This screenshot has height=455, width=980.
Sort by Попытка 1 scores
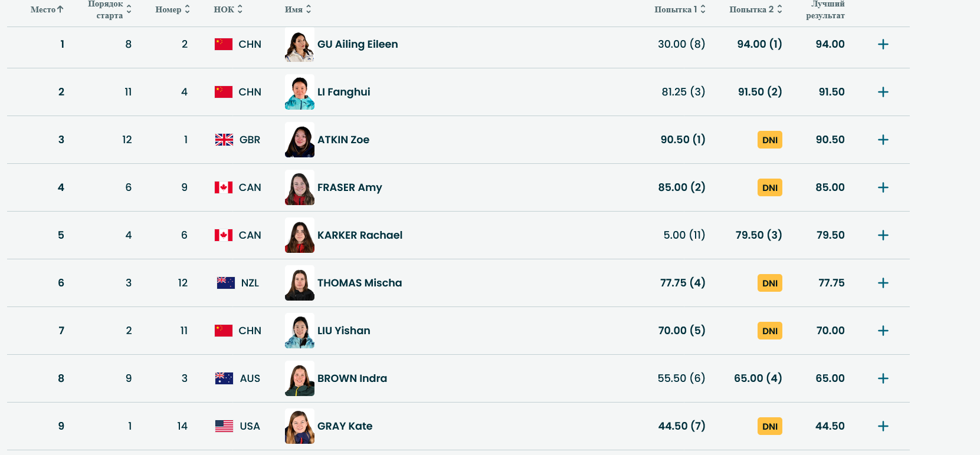pos(680,9)
